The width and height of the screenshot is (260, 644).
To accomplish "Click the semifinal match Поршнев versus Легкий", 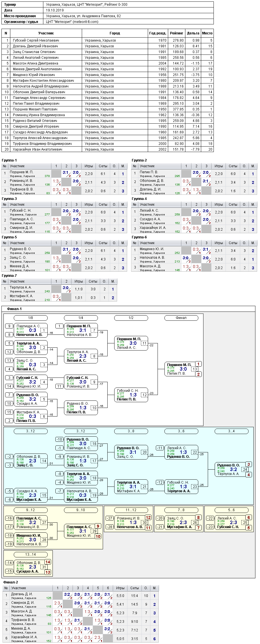I will pyautogui.click(x=131, y=343).
